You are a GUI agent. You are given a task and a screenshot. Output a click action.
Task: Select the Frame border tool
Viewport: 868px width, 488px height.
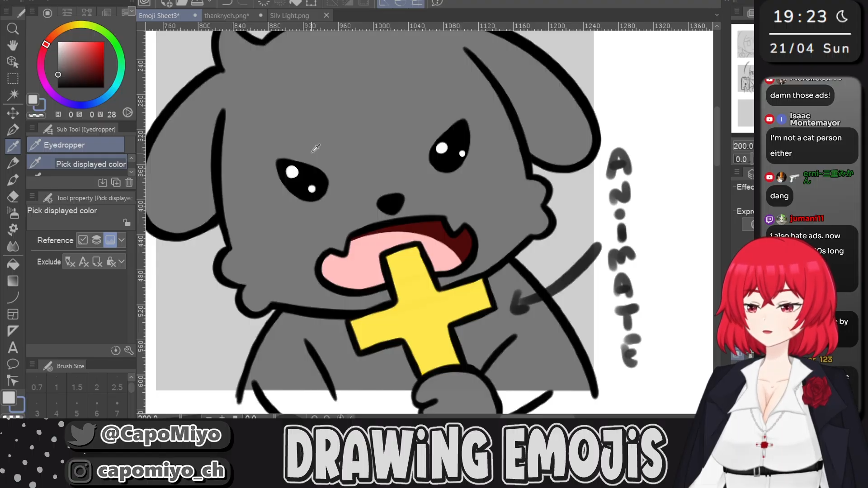(13, 314)
